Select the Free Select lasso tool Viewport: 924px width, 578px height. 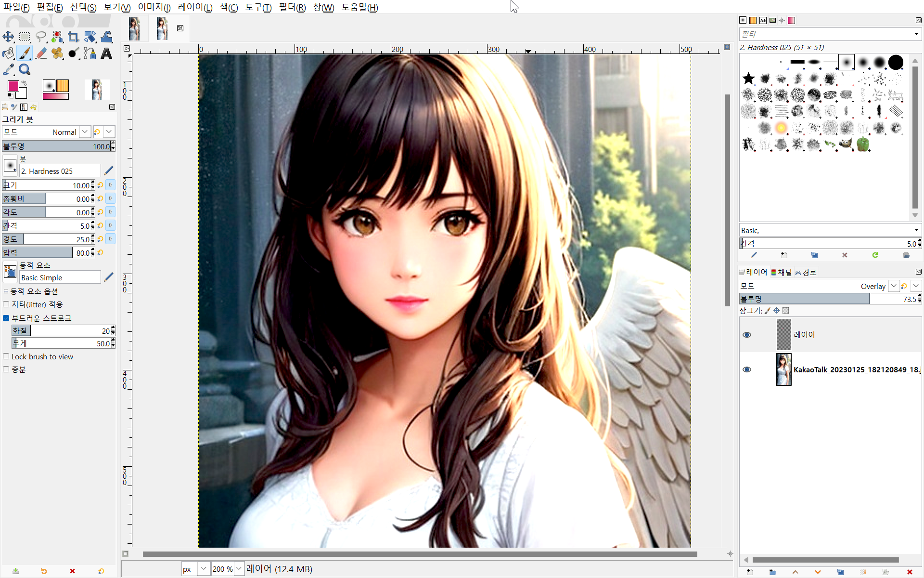coord(41,37)
